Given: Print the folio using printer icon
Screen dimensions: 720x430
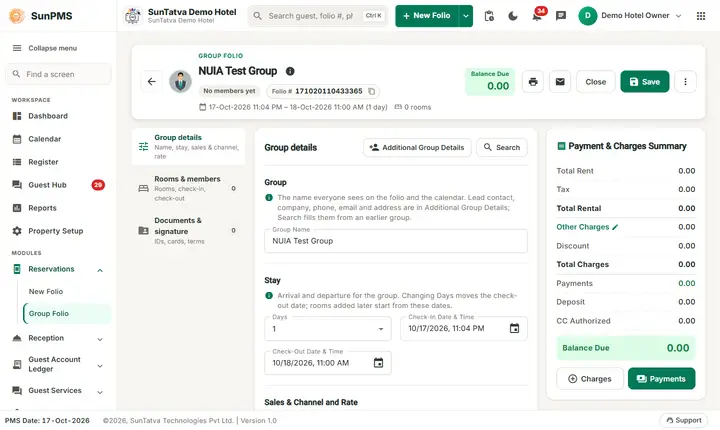Looking at the screenshot, I should (533, 82).
